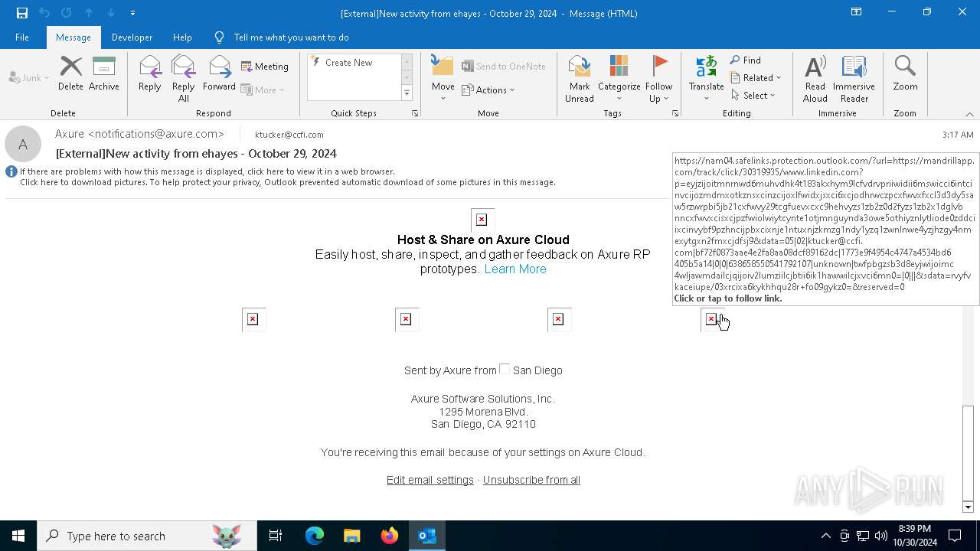Screen dimensions: 980x551
Task: Click the Zoom magnifier button
Action: [905, 73]
